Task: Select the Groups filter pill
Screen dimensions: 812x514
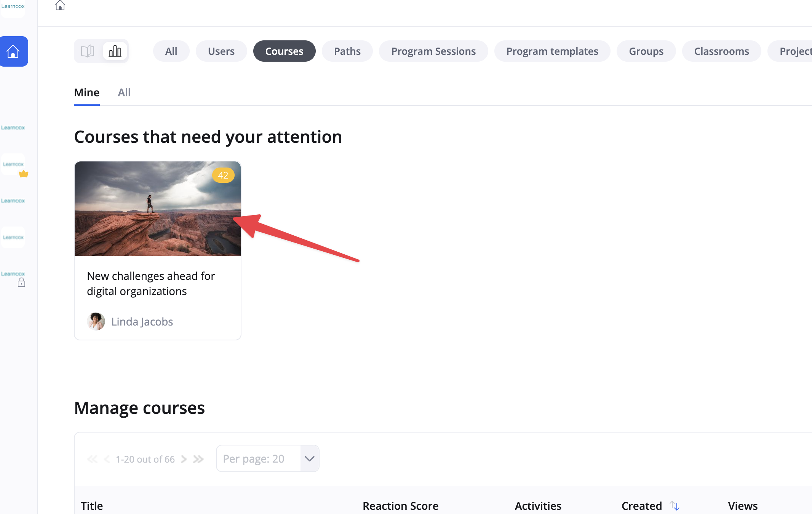Action: coord(646,51)
